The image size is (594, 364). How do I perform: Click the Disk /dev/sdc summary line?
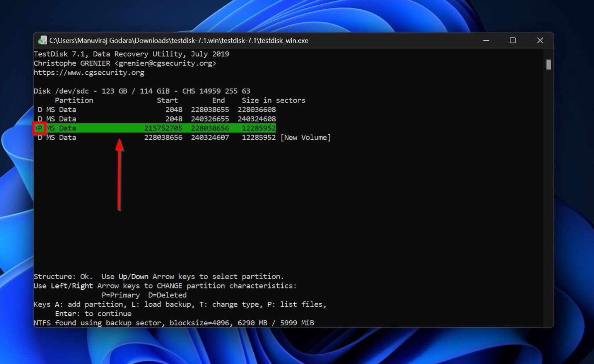[x=142, y=91]
